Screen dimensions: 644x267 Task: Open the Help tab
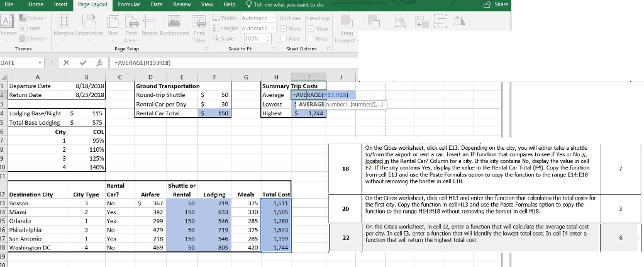coord(229,4)
